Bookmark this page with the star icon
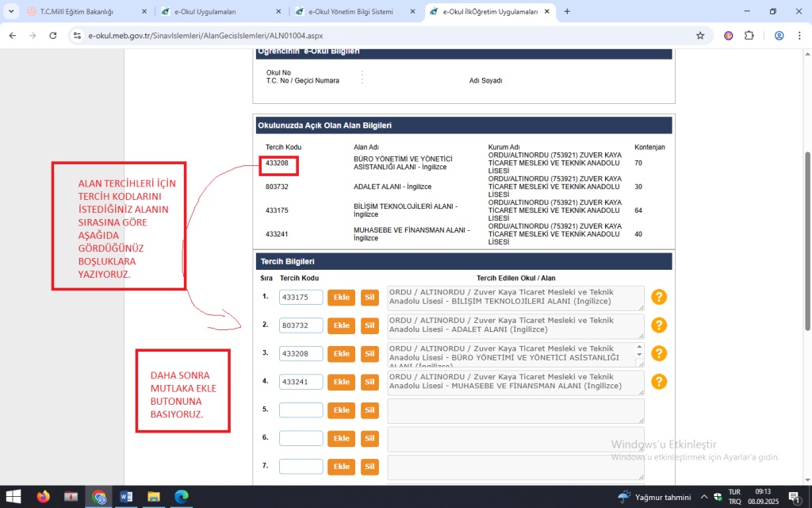 [x=700, y=36]
